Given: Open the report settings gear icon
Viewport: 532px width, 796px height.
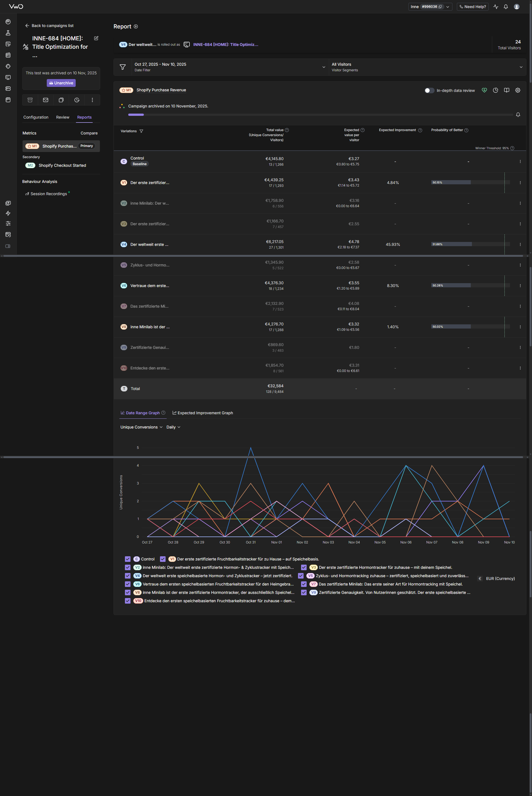Looking at the screenshot, I should click(518, 90).
